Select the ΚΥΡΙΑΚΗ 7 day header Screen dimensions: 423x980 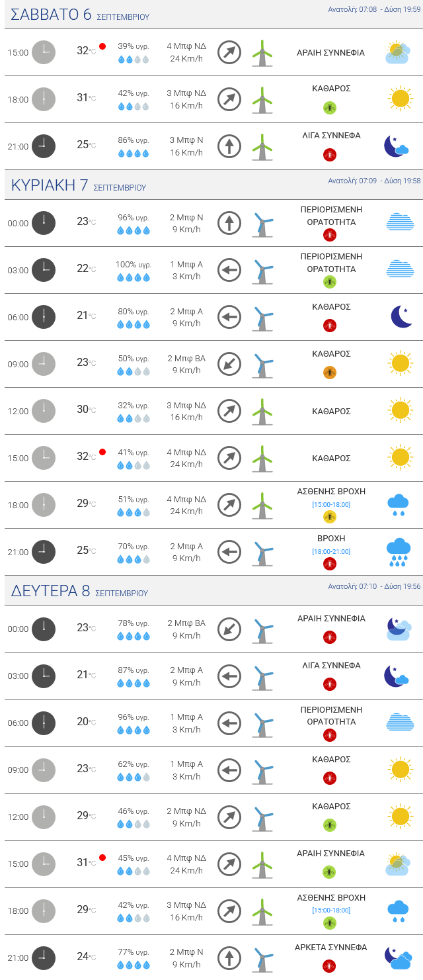point(50,185)
